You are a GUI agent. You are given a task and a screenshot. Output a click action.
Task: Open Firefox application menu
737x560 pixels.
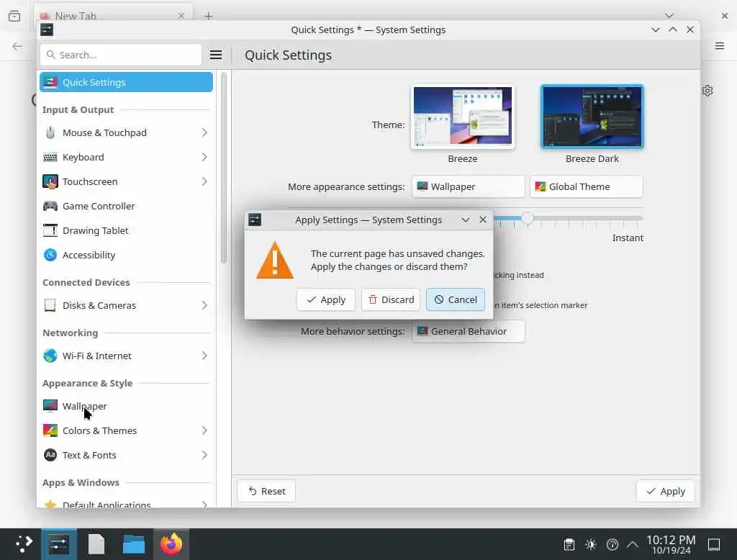pyautogui.click(x=720, y=45)
